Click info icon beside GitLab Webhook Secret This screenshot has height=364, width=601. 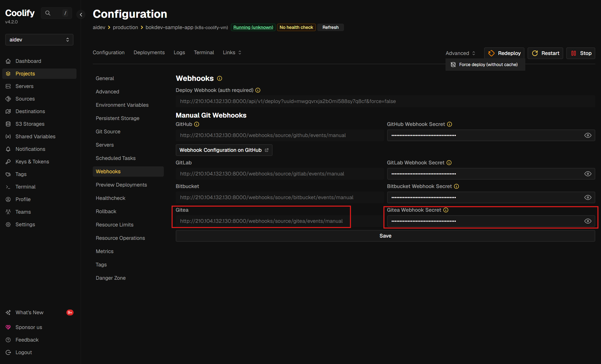449,163
